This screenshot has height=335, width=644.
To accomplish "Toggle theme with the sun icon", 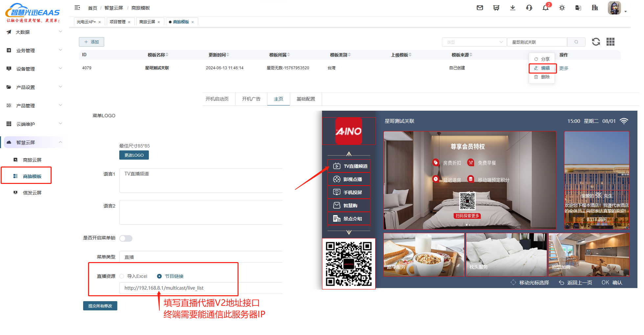I will [562, 8].
